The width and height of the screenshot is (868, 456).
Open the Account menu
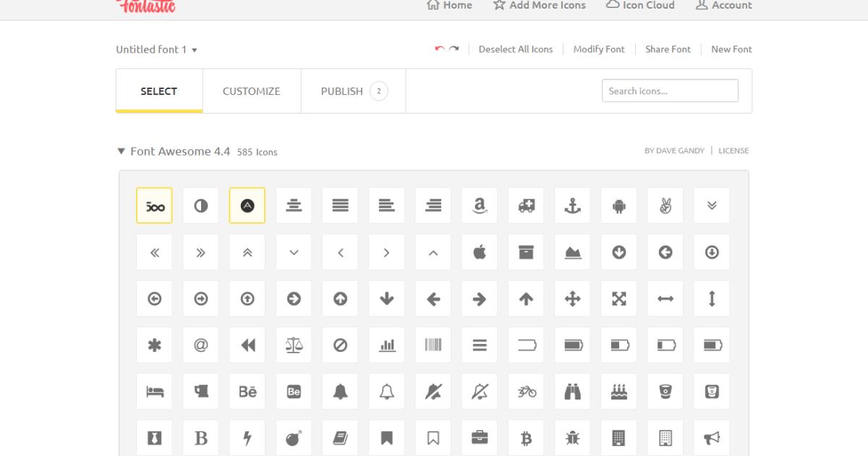click(723, 5)
